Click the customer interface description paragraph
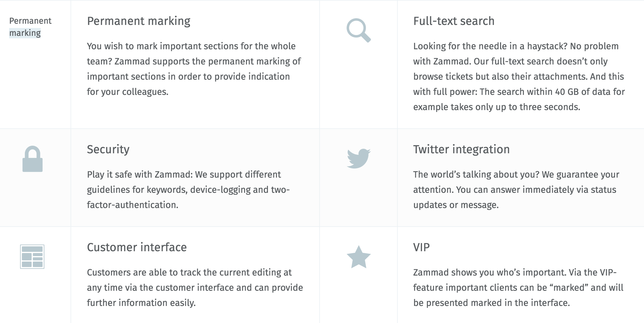Screen dimensions: 644x323 [195, 287]
